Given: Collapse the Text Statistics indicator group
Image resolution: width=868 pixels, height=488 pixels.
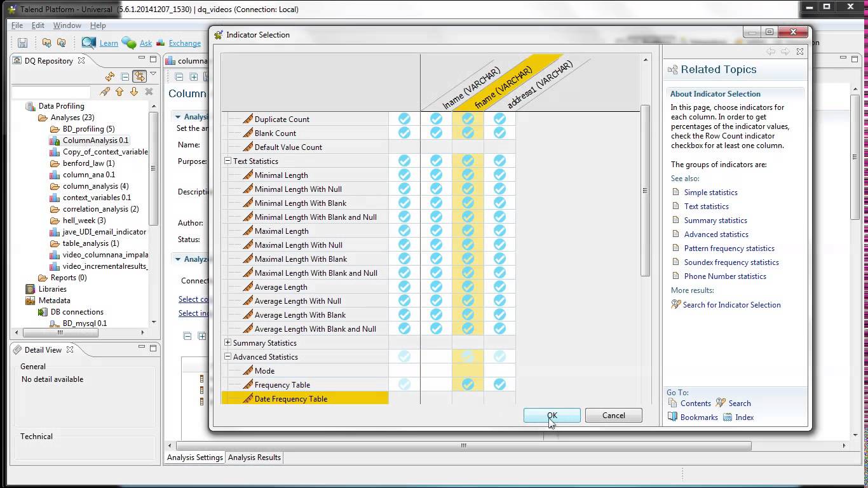Looking at the screenshot, I should tap(227, 161).
